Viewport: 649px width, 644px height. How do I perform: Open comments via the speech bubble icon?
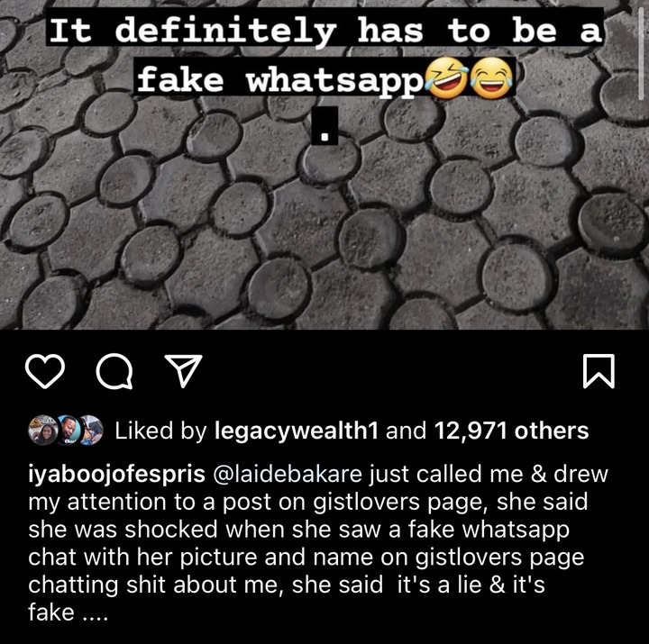[114, 371]
